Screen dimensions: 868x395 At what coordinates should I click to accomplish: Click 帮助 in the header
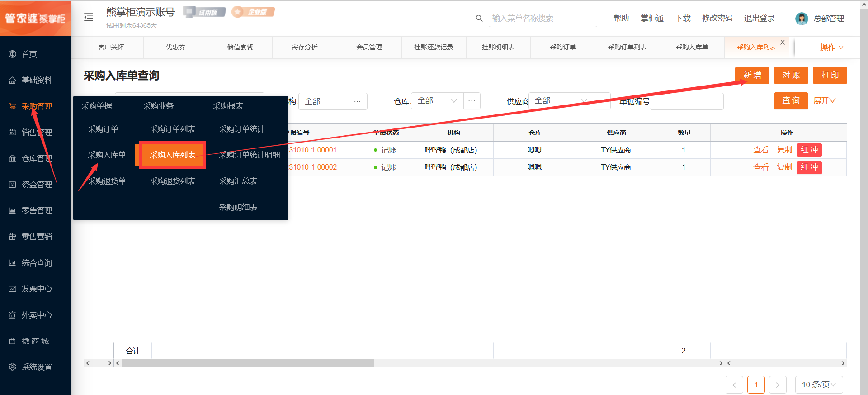tap(621, 18)
